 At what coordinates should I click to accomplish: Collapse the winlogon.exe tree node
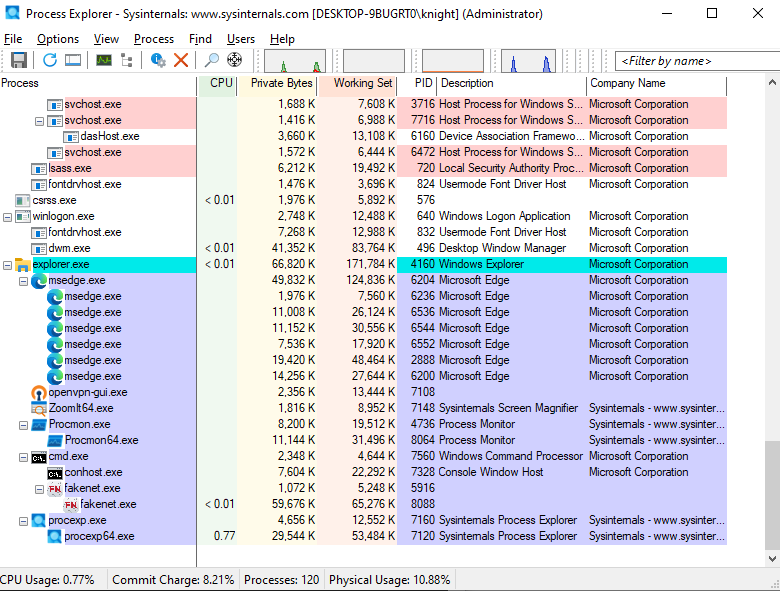tap(7, 217)
